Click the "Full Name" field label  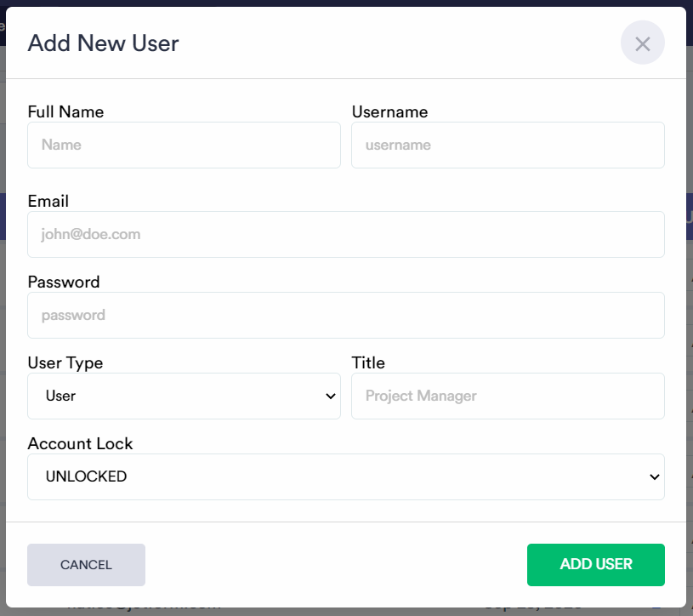65,111
